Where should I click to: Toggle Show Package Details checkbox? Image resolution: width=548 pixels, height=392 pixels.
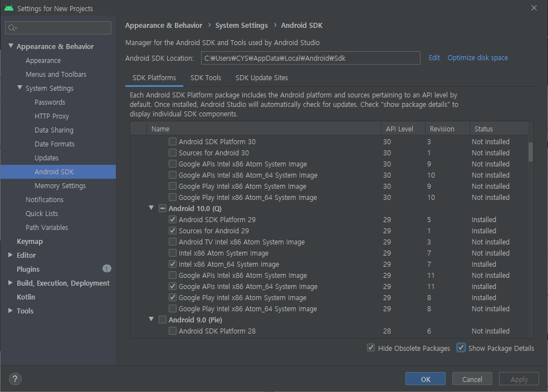pos(461,347)
